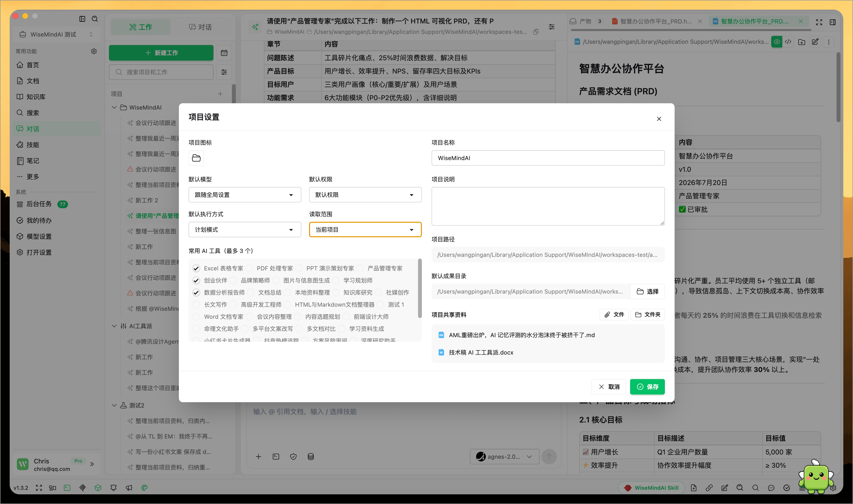The height and width of the screenshot is (504, 853).
Task: Open the WiseMindAI 测试 workspace switcher
Action: [56, 34]
